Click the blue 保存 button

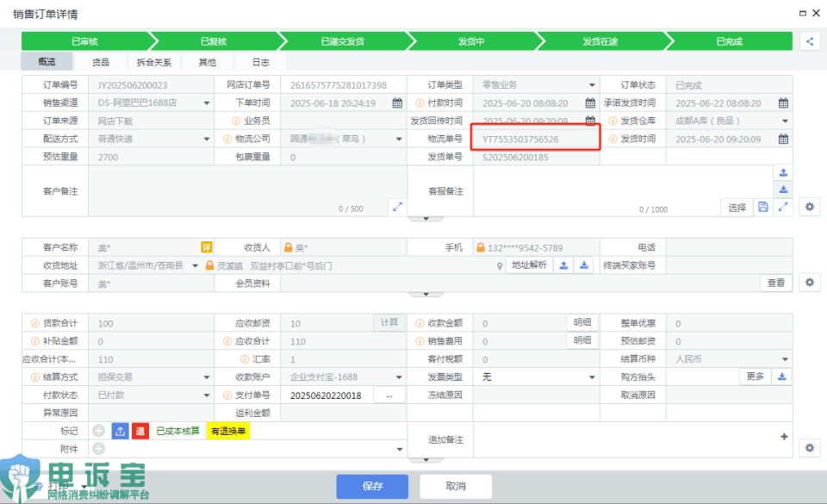coord(372,486)
